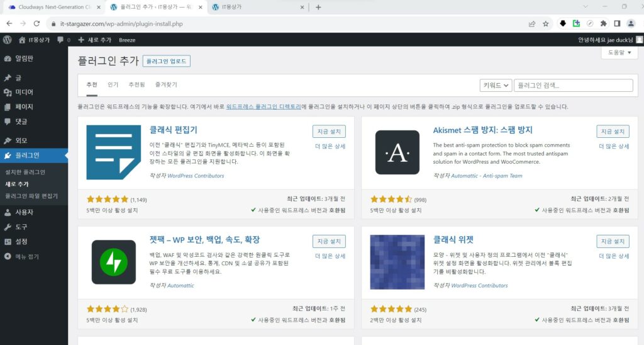Click 플러그인 업로드 button
Image resolution: width=644 pixels, height=345 pixels.
point(166,61)
